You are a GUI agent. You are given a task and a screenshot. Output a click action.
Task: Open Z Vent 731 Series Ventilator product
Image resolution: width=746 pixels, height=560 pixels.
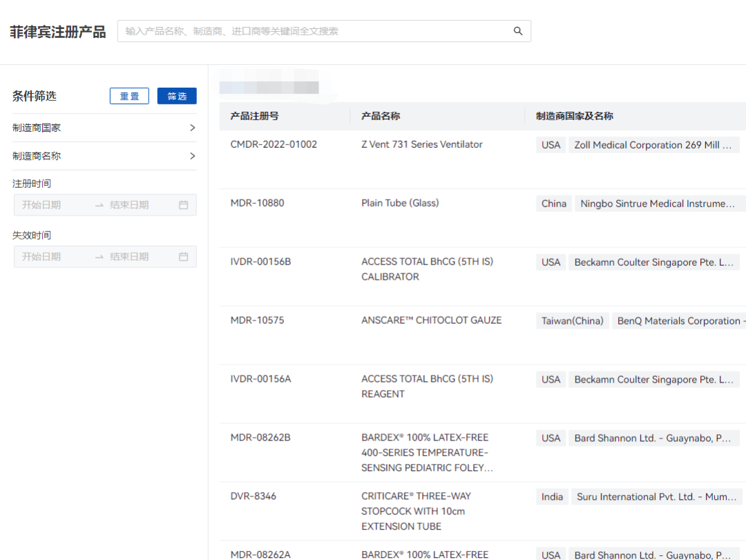coord(421,144)
